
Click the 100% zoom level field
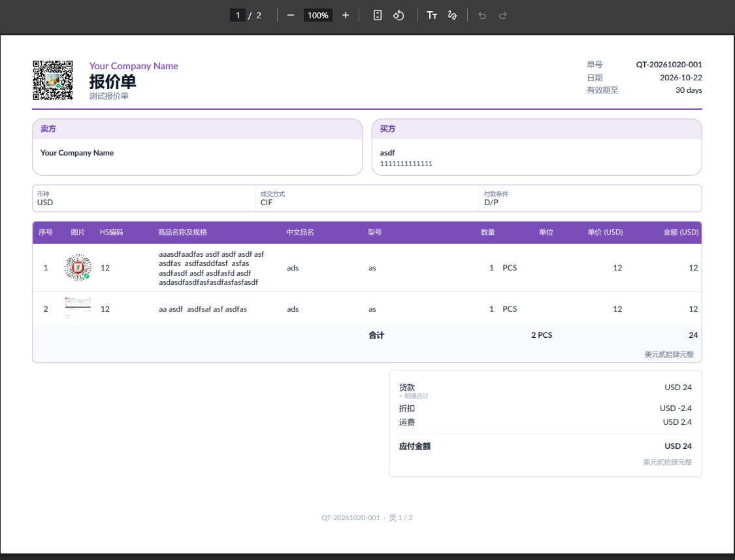[318, 16]
